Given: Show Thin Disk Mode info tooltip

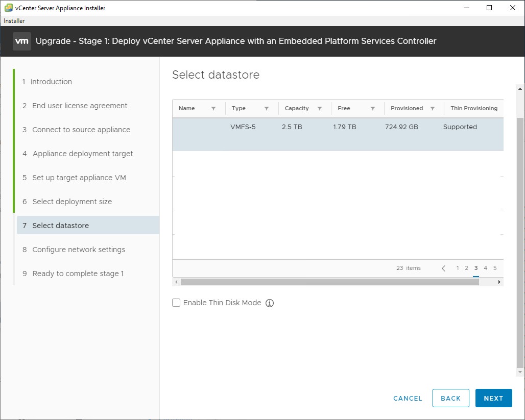Looking at the screenshot, I should click(270, 303).
